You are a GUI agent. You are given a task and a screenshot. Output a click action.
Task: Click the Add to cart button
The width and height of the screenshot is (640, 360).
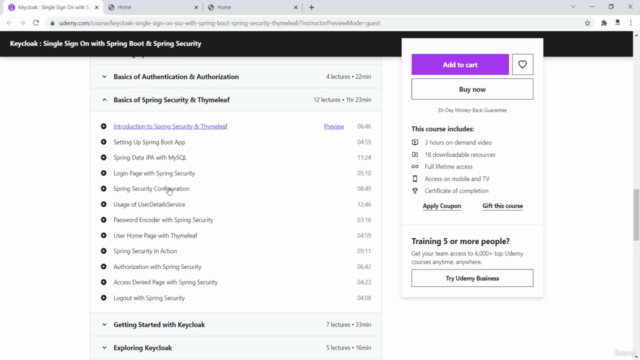460,64
